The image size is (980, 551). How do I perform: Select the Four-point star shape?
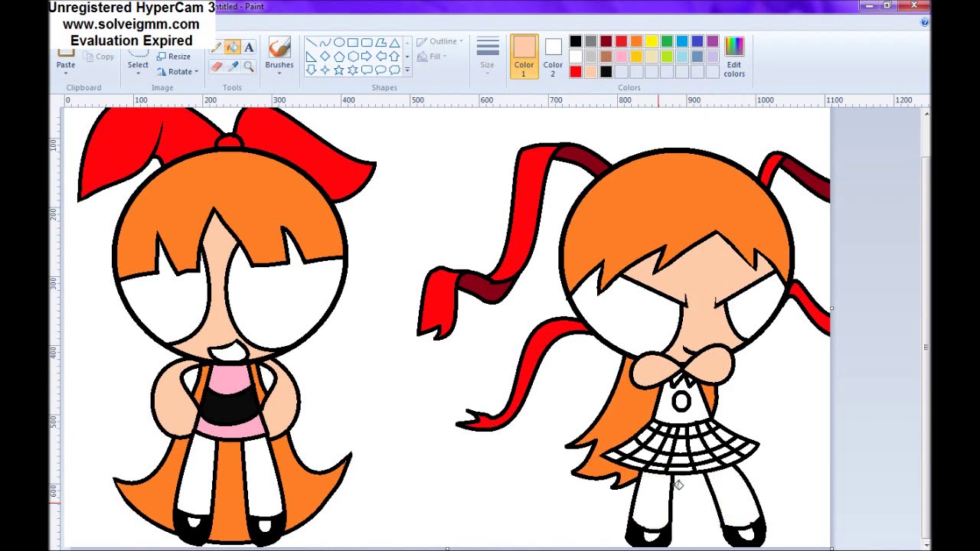325,70
